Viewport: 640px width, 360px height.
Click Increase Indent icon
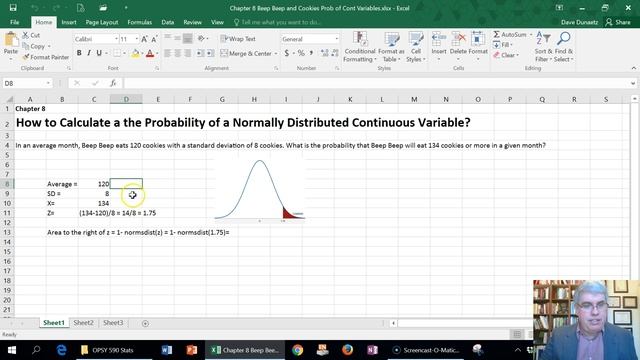click(210, 53)
